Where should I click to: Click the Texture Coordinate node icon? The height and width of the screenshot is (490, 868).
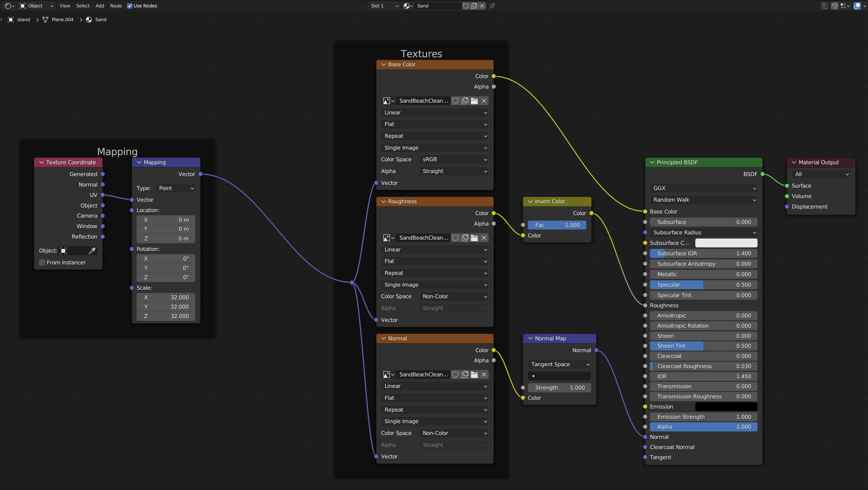pyautogui.click(x=41, y=162)
